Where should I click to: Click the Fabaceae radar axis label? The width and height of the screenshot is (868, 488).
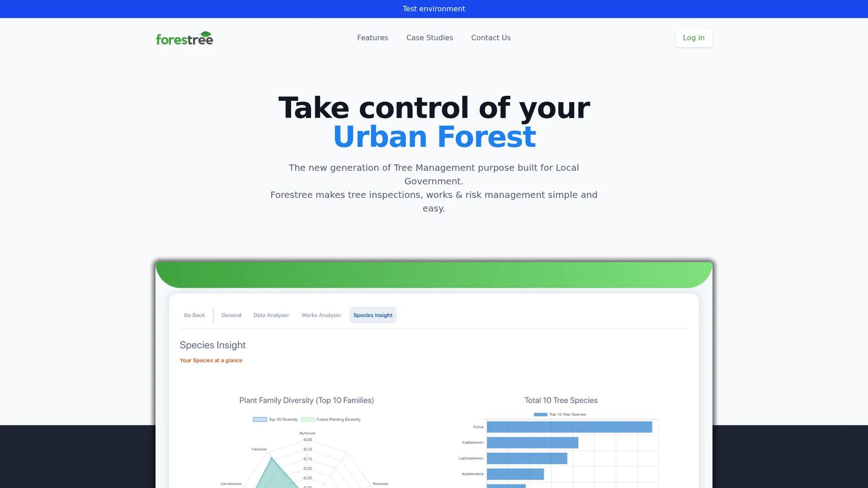click(259, 450)
